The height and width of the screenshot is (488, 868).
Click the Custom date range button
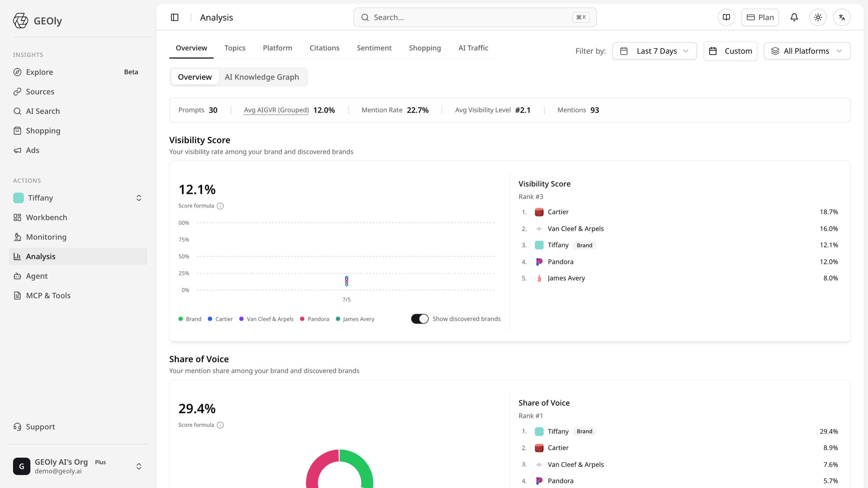(730, 51)
